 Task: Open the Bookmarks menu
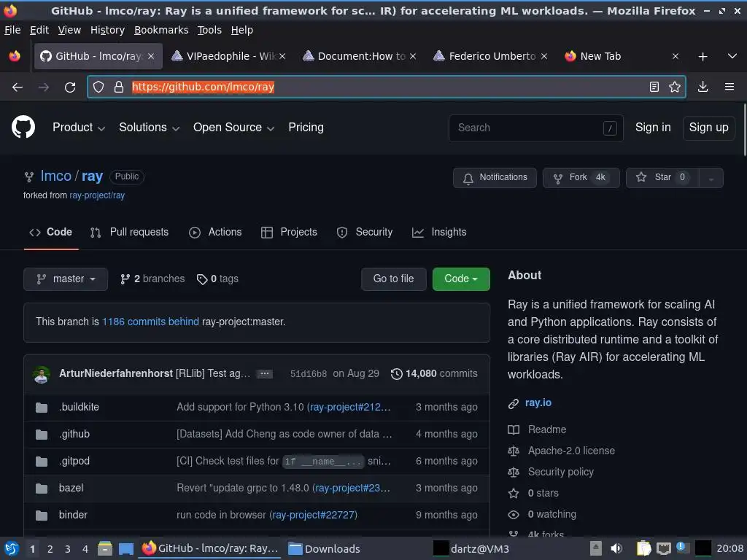coord(161,30)
